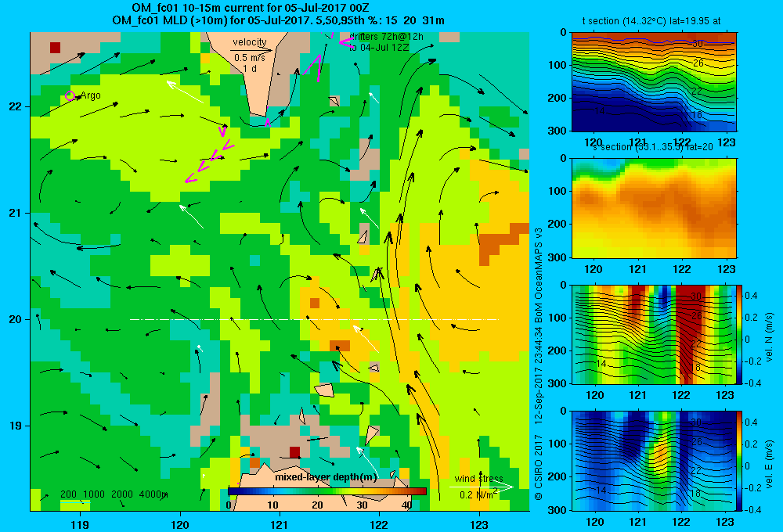Click the 'vel. E (m/s)' colorbar
The image size is (783, 532).
tap(740, 461)
